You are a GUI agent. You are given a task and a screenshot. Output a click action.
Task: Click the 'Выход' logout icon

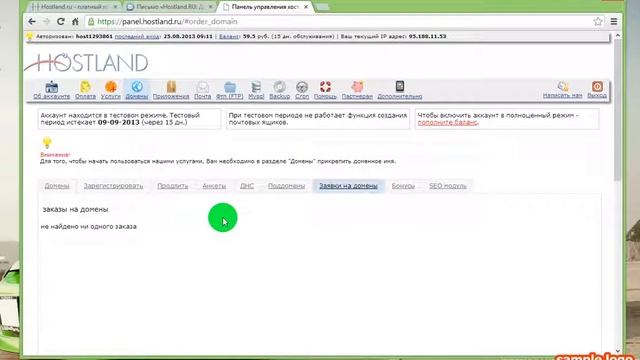pos(597,90)
